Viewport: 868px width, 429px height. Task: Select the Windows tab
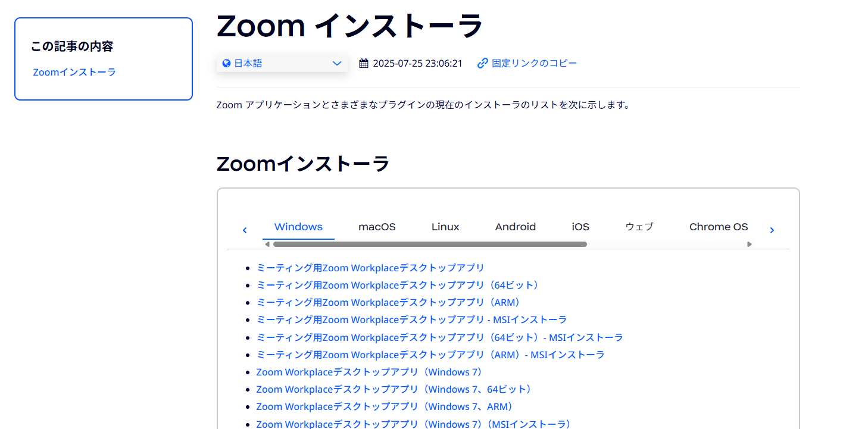(298, 227)
